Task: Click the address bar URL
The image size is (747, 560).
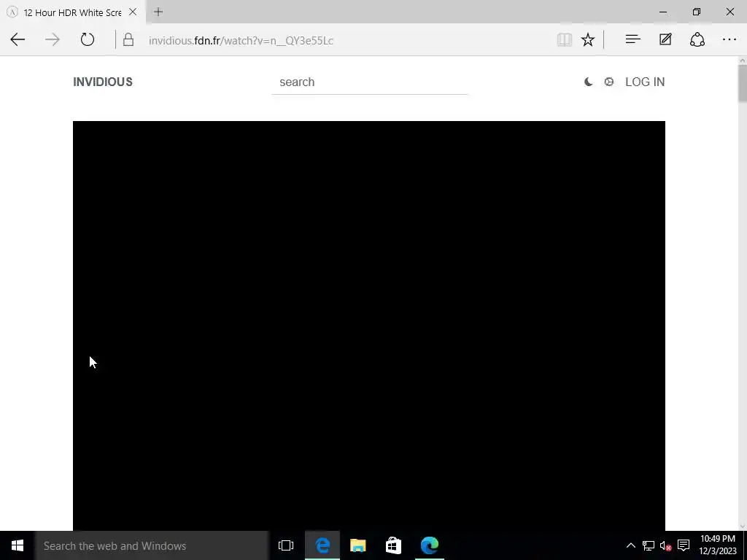Action: (241, 41)
